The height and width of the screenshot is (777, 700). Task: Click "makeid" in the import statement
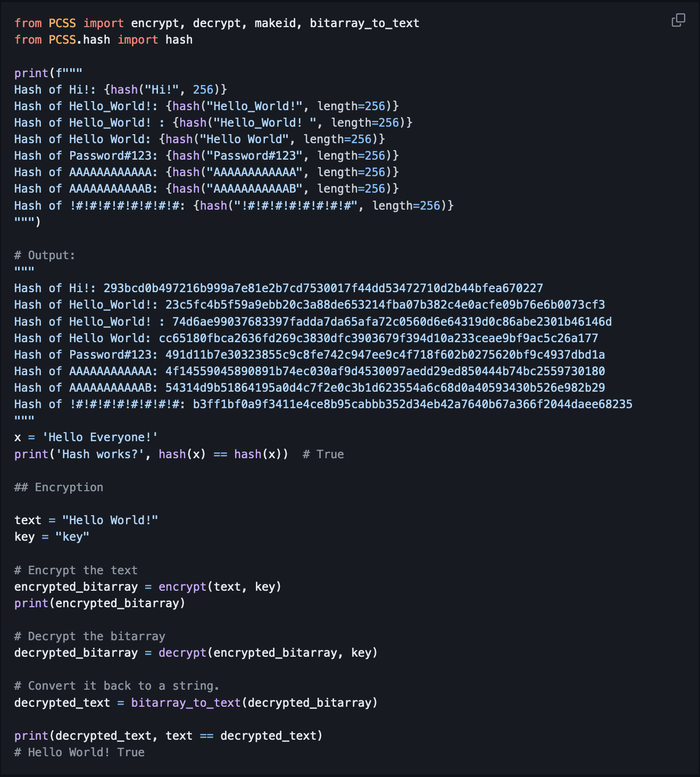[275, 23]
